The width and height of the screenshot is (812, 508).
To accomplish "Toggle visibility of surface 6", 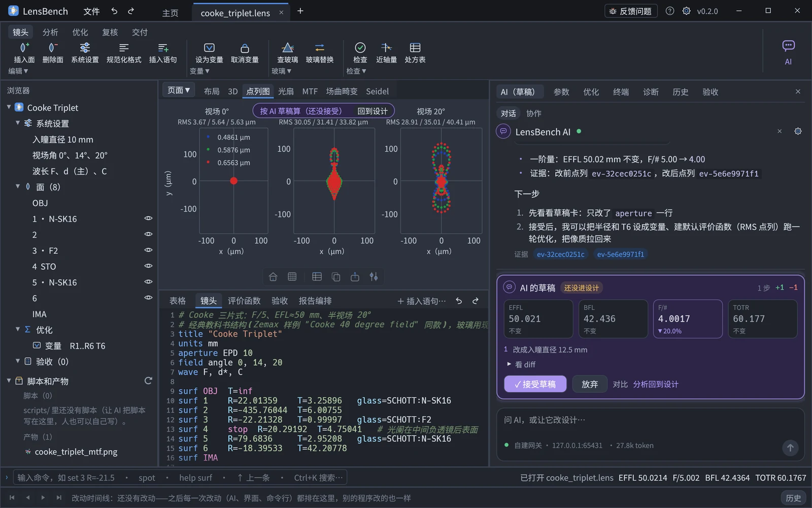I will (148, 298).
